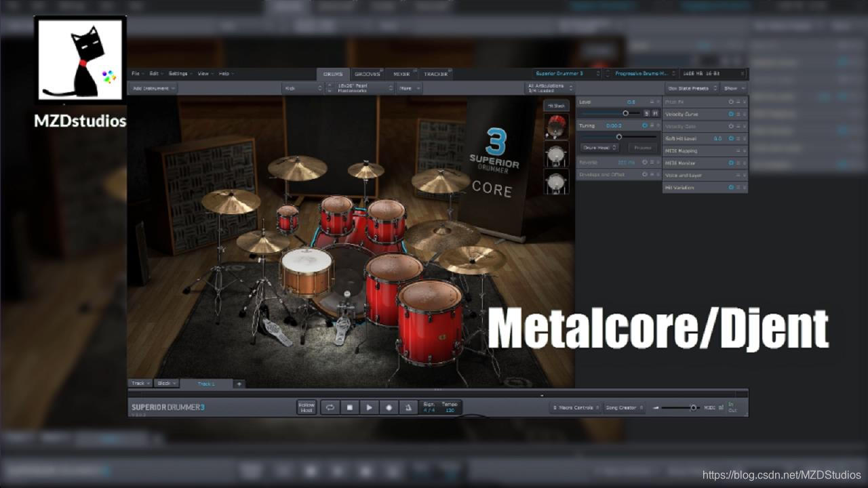868x488 pixels.
Task: Mute the instrument with the M button
Action: pyautogui.click(x=655, y=113)
